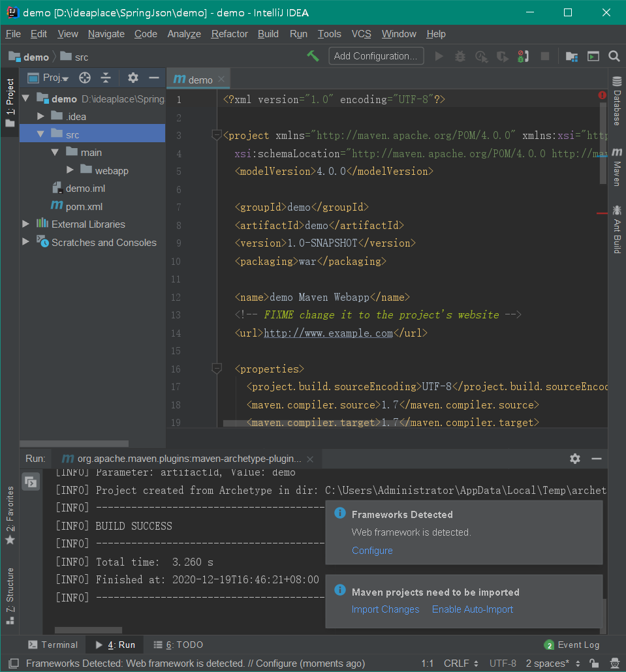Collapse the src folder arrow
Image resolution: width=626 pixels, height=672 pixels.
pos(40,134)
